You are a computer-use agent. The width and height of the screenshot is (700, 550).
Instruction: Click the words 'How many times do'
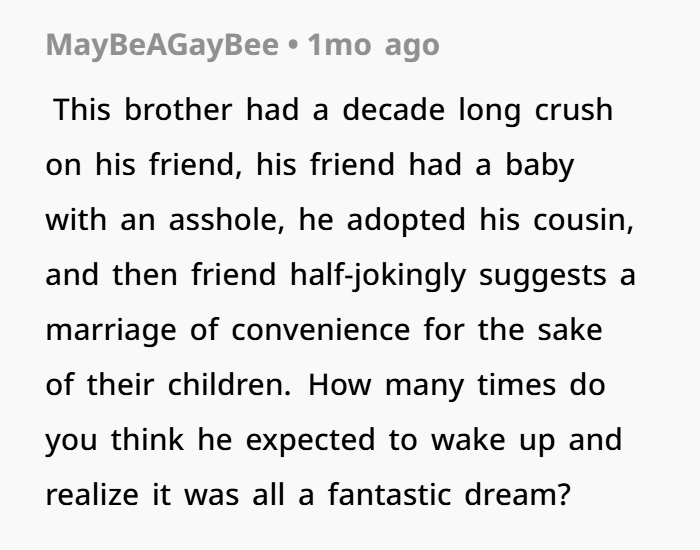coord(457,384)
